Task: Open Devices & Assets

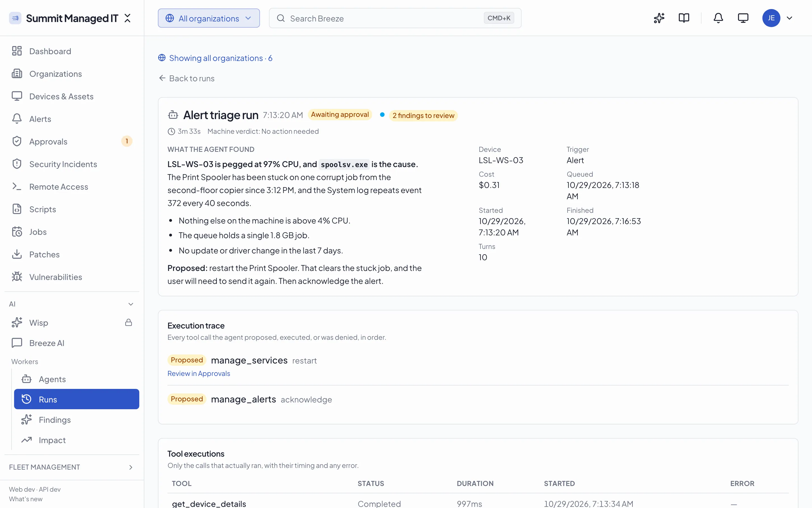Action: (x=72, y=96)
